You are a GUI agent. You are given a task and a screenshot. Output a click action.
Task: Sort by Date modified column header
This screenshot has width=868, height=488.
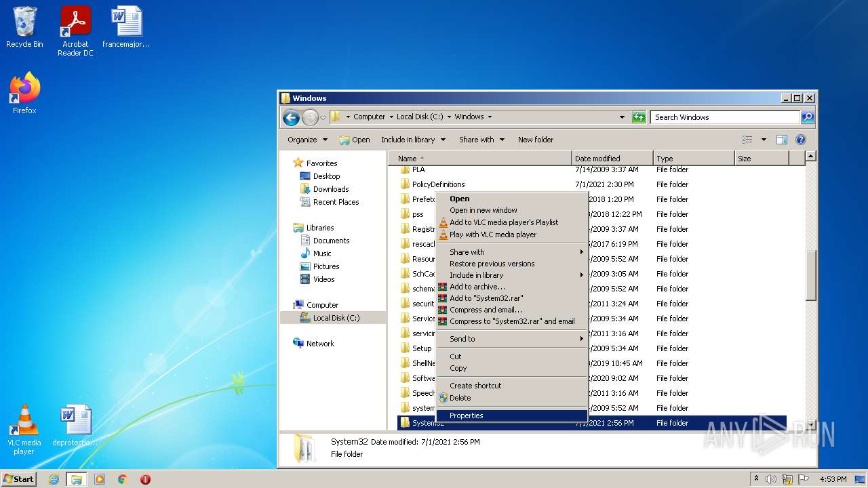612,159
